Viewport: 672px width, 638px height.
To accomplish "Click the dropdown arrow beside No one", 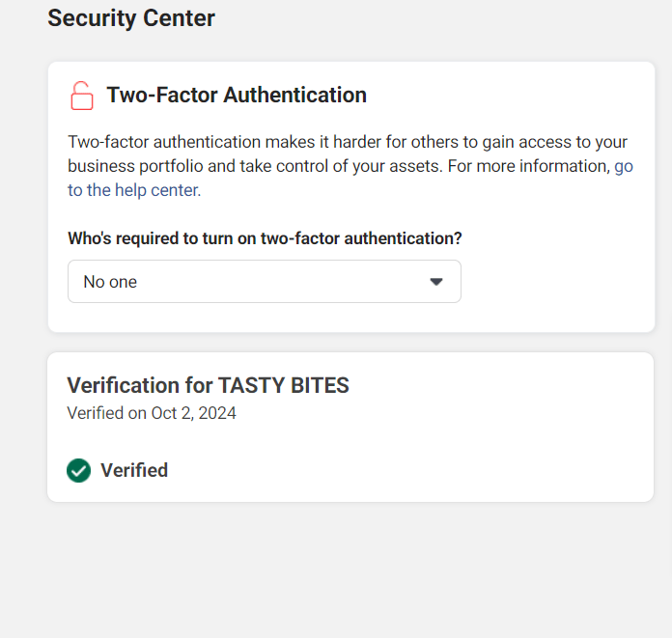I will [x=436, y=282].
